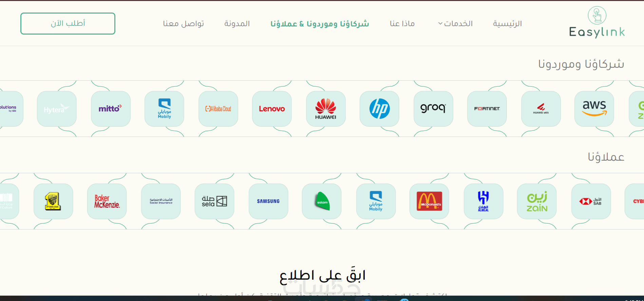
Task: Navigate to تواصل معنا contact page
Action: click(x=183, y=23)
